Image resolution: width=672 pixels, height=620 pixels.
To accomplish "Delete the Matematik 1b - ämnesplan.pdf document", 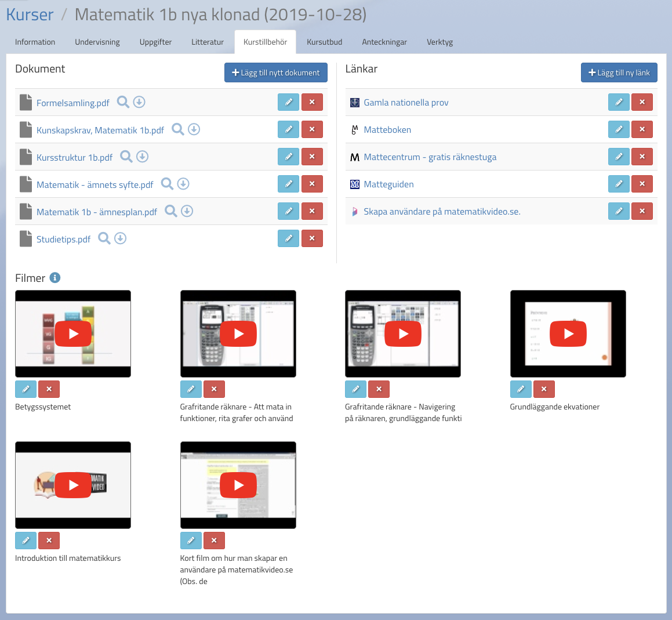I will [x=312, y=211].
